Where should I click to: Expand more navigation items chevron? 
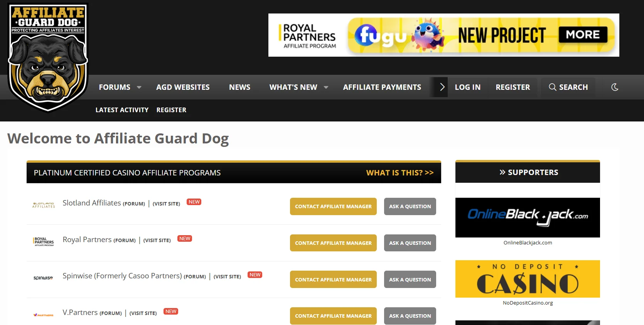click(x=442, y=87)
